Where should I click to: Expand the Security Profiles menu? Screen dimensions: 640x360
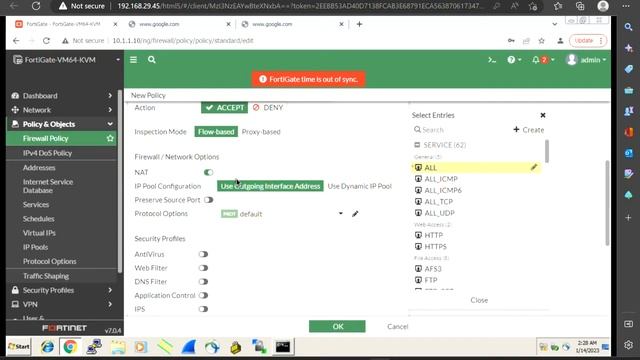[x=62, y=290]
